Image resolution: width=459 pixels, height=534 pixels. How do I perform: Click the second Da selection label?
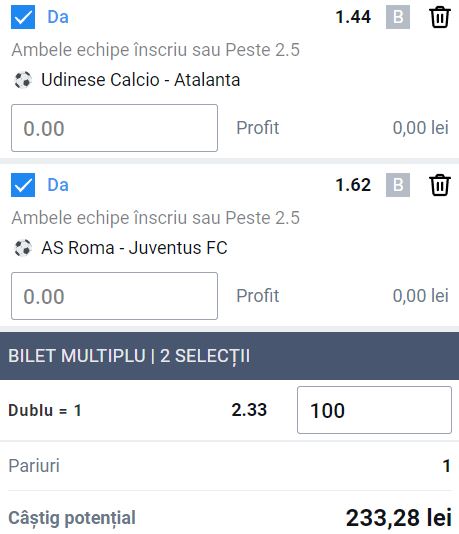pyautogui.click(x=58, y=185)
